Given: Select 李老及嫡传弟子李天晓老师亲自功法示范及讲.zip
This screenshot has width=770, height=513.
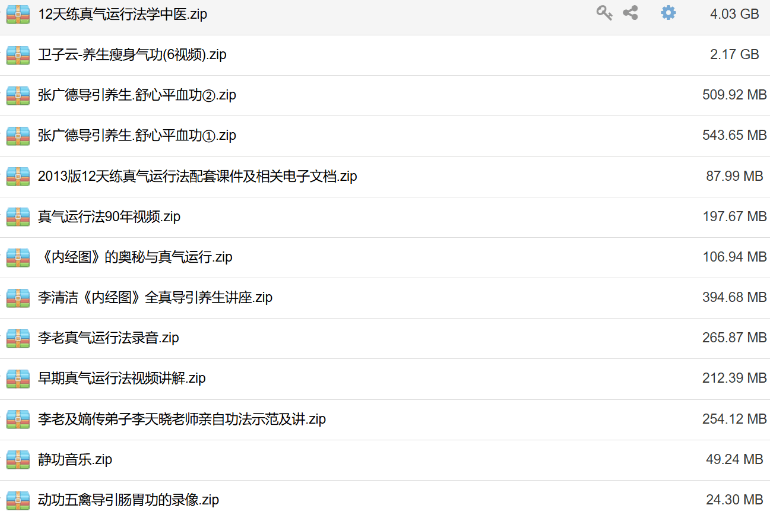Looking at the screenshot, I should (x=182, y=419).
